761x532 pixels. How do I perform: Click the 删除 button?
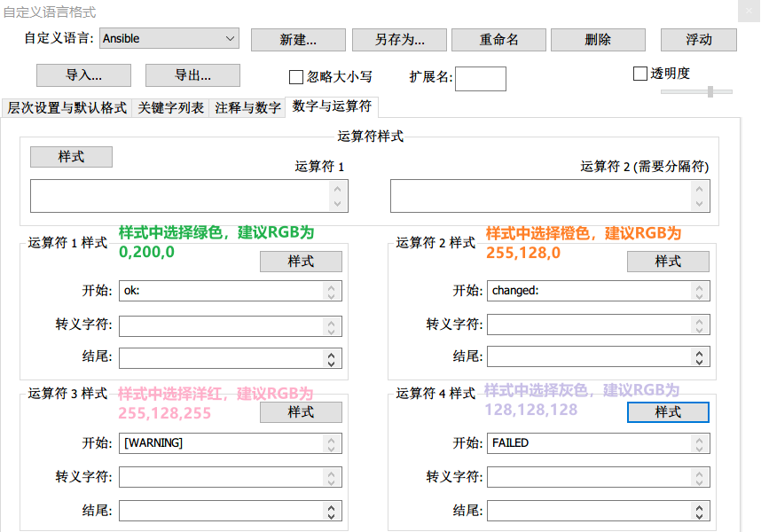click(599, 39)
